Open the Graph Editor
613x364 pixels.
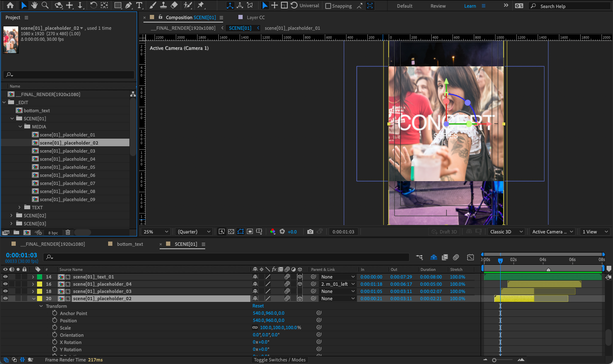pos(470,257)
